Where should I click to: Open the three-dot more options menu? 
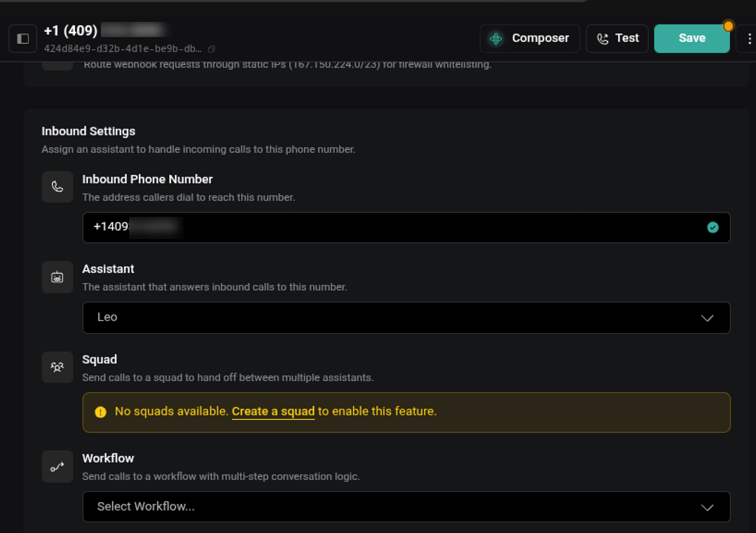748,39
